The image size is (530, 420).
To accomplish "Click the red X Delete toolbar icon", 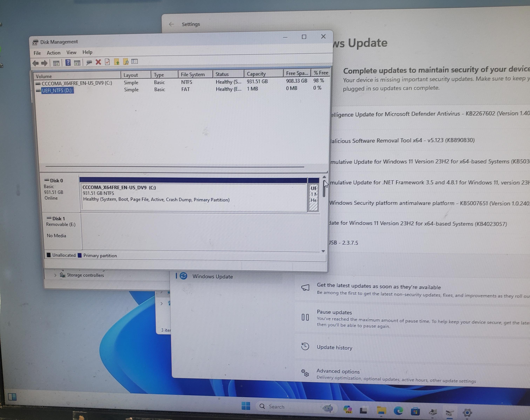I will [x=98, y=62].
